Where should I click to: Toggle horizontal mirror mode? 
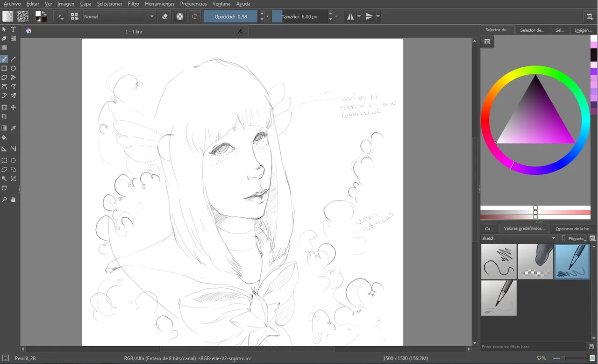[x=350, y=16]
